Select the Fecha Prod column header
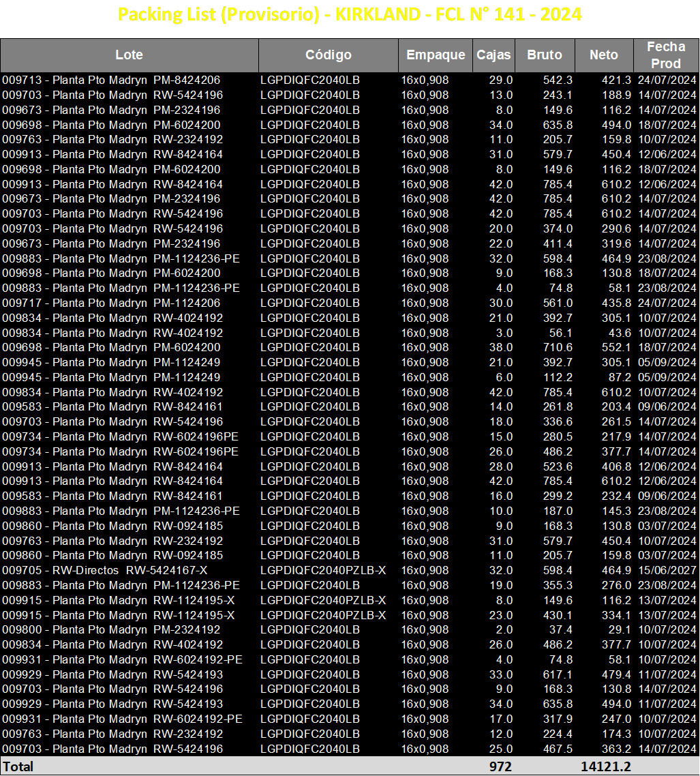 [667, 55]
